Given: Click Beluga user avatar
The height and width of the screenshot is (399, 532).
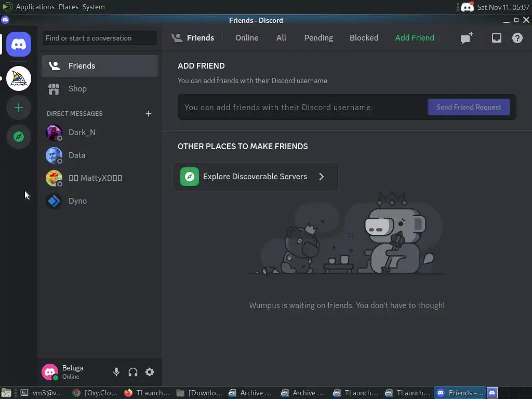Looking at the screenshot, I should [50, 372].
